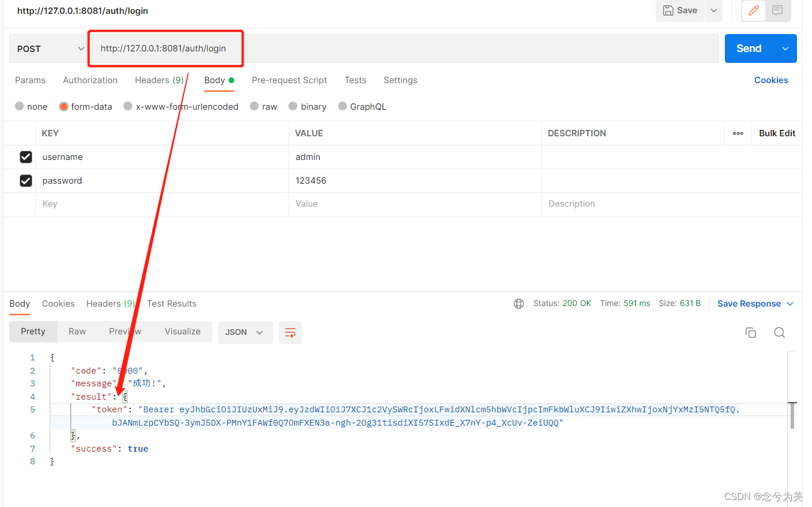The width and height of the screenshot is (812, 507).
Task: Click the Size: 631 B text
Action: click(680, 303)
